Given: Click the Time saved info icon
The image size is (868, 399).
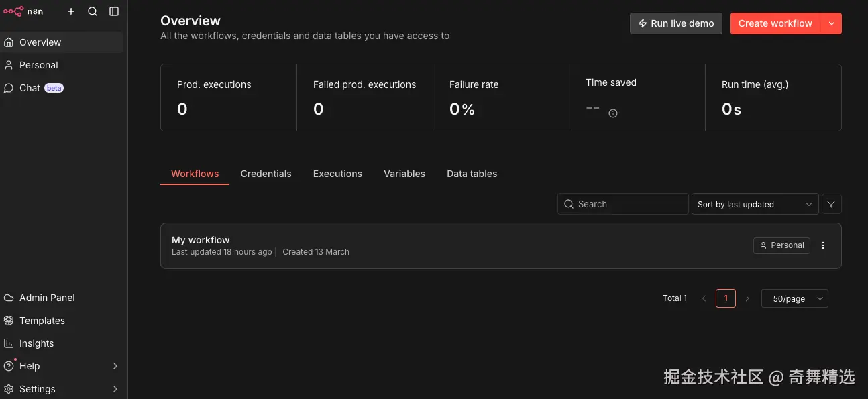Looking at the screenshot, I should 612,113.
